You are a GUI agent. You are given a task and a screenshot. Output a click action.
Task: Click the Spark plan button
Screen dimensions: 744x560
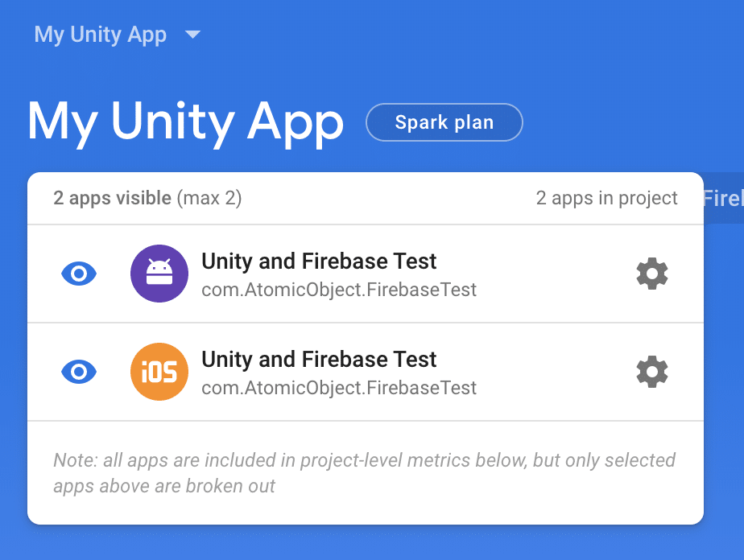tap(444, 122)
